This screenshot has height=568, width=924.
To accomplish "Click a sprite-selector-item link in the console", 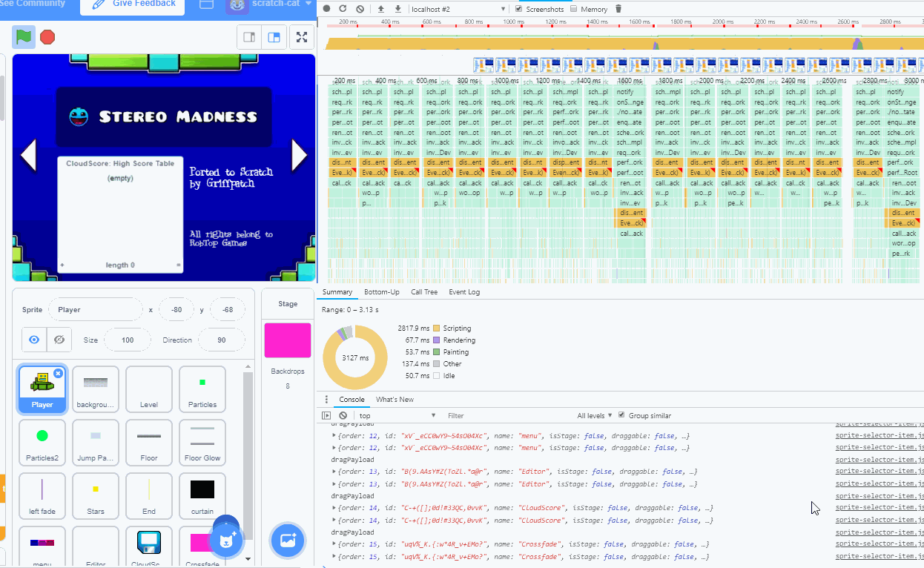I will click(x=878, y=435).
